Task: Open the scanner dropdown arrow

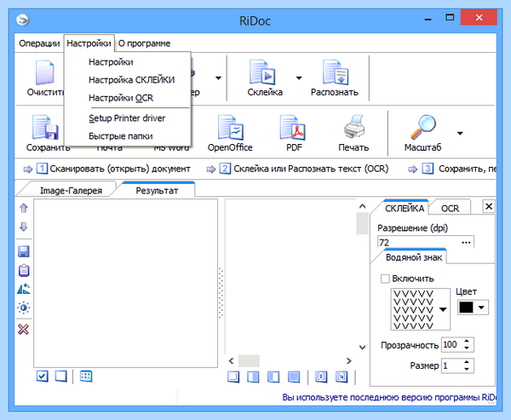Action: coord(218,78)
